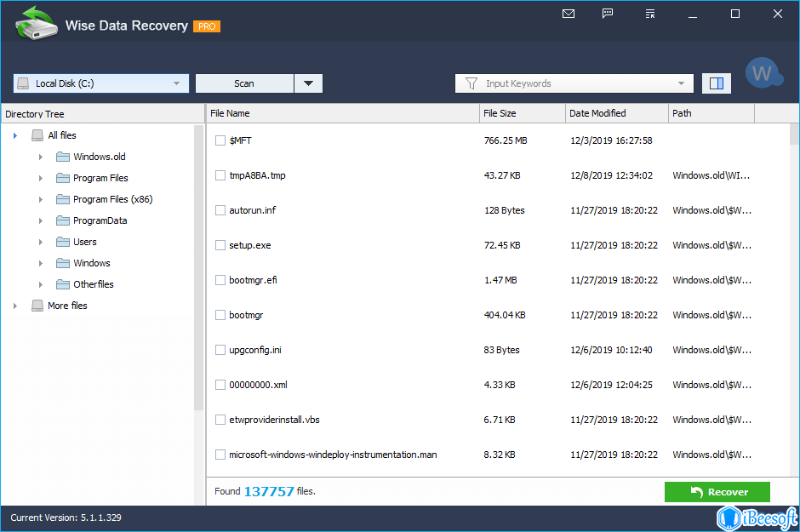This screenshot has width=800, height=532.
Task: Sort by File Size column header
Action: (523, 113)
